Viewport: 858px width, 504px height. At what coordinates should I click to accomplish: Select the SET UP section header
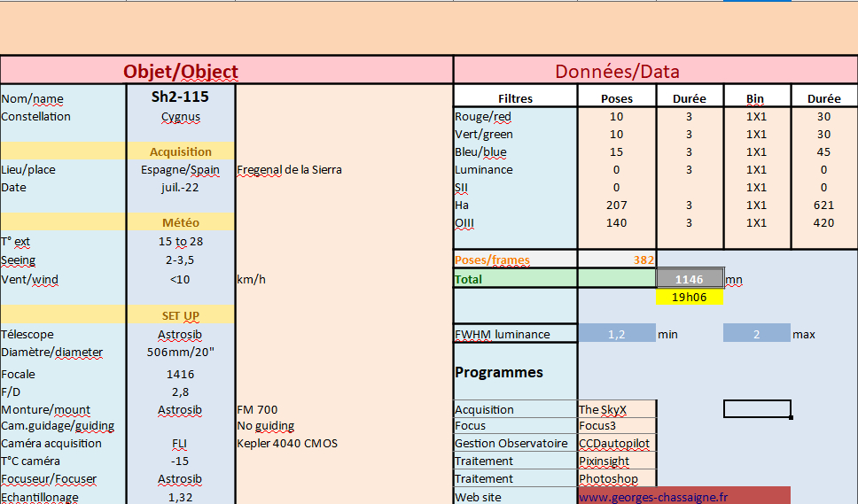coord(180,315)
